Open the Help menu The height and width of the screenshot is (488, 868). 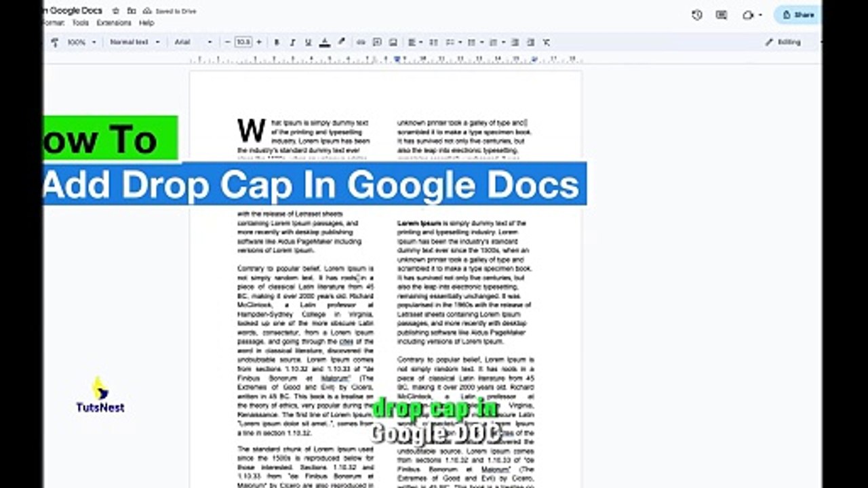point(146,23)
